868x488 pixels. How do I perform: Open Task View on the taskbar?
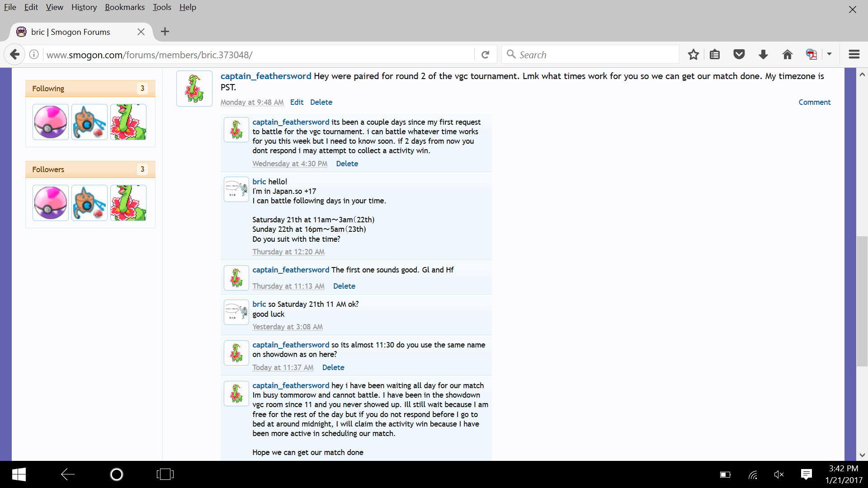point(165,474)
